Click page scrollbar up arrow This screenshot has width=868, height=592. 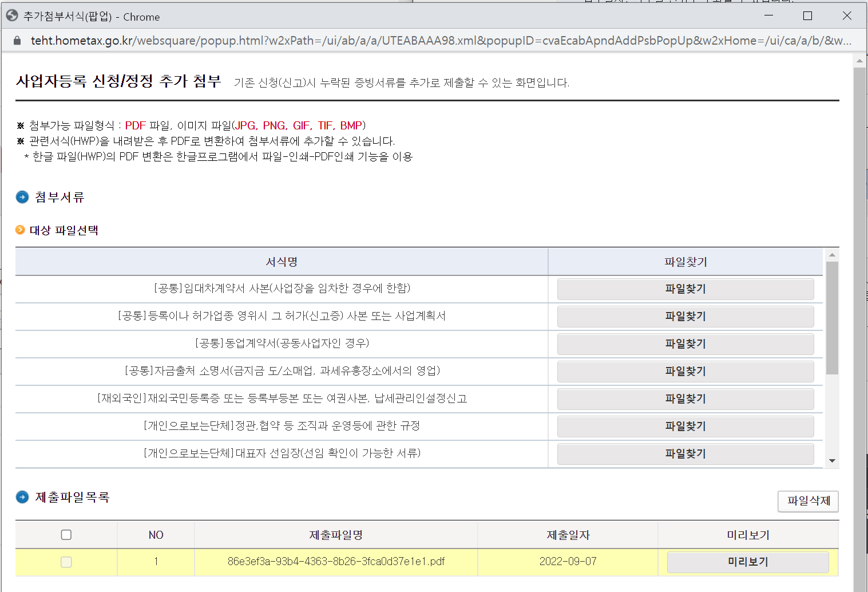859,60
